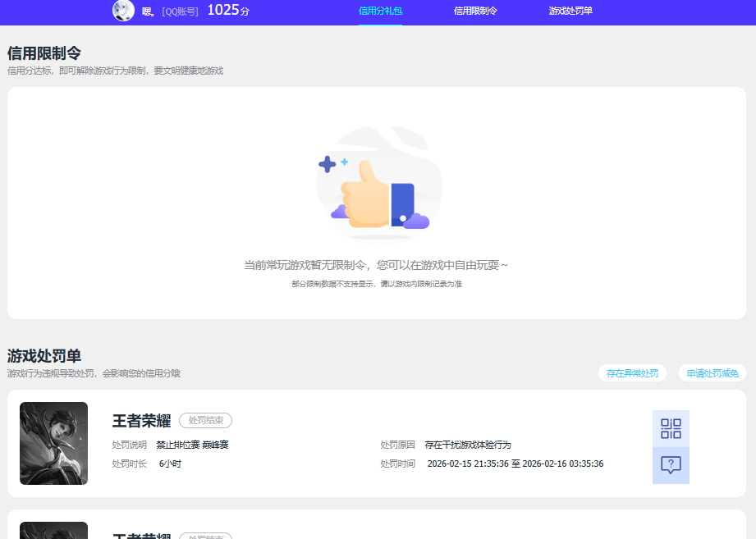The height and width of the screenshot is (539, 756).
Task: Click the [QQ账号] label
Action: tap(180, 11)
